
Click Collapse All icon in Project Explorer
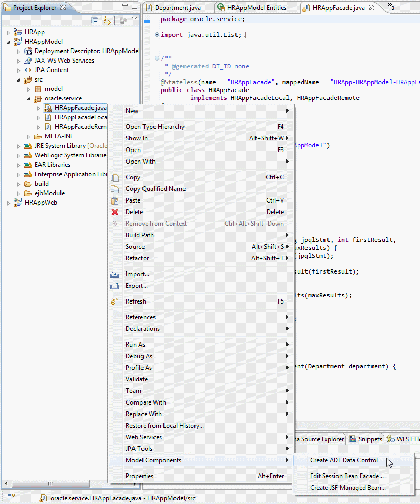(x=95, y=21)
